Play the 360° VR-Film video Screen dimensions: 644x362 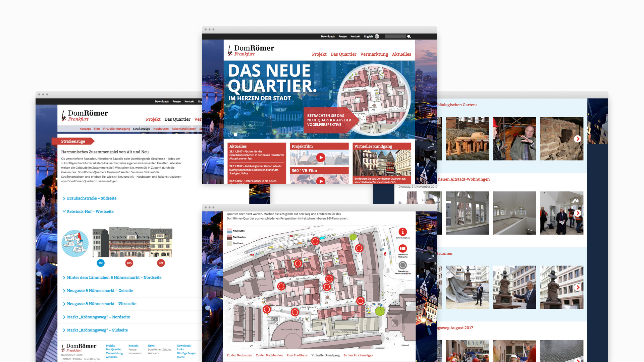click(321, 181)
